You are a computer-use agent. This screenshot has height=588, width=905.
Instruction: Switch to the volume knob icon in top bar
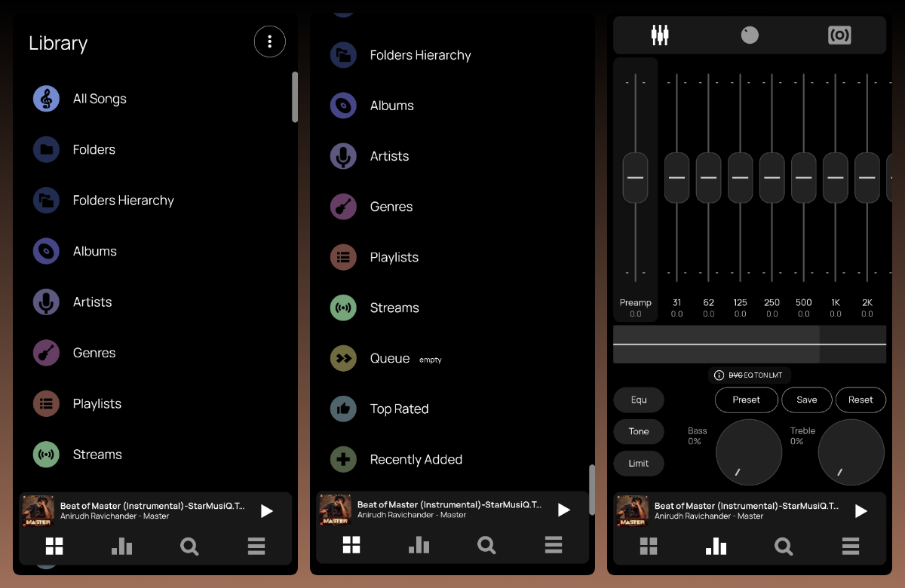750,35
